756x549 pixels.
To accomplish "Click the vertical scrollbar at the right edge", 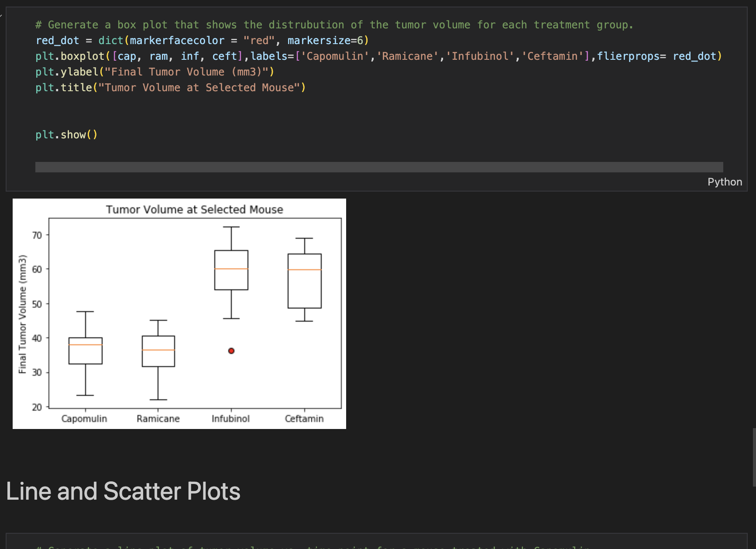I will [x=754, y=457].
